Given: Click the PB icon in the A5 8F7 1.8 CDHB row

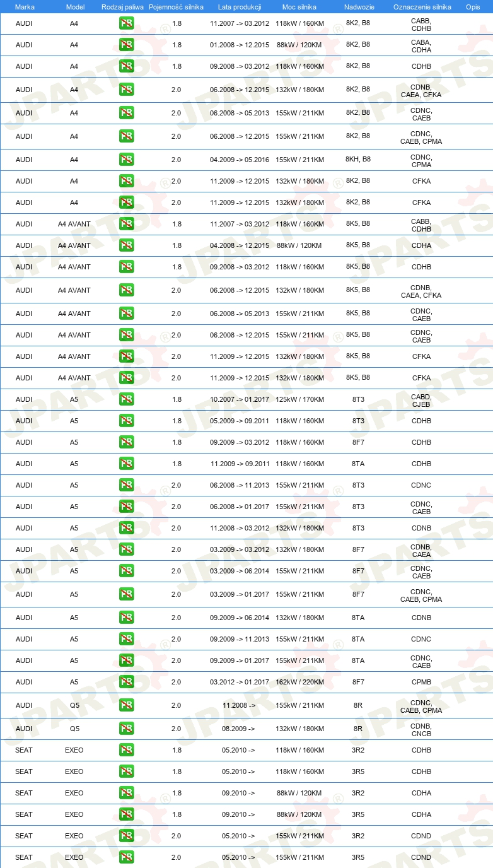Looking at the screenshot, I should [x=127, y=442].
